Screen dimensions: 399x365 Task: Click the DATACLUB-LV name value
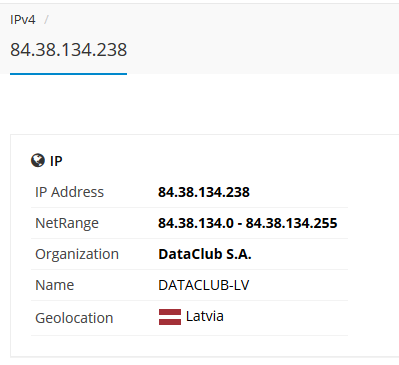(x=204, y=285)
